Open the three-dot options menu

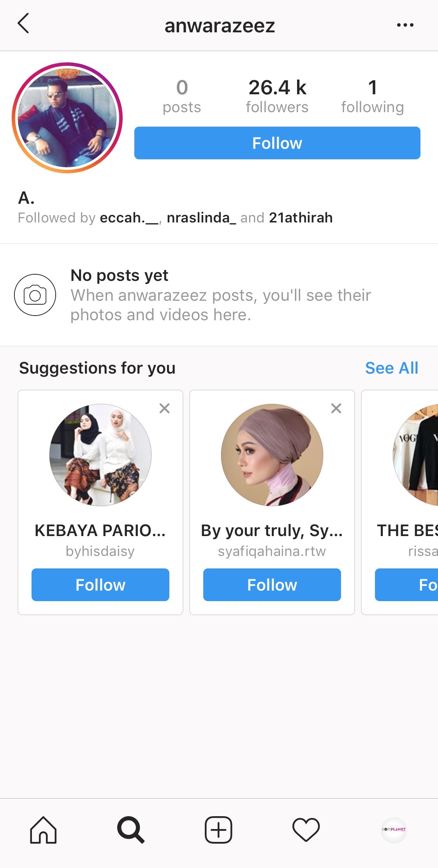tap(405, 25)
